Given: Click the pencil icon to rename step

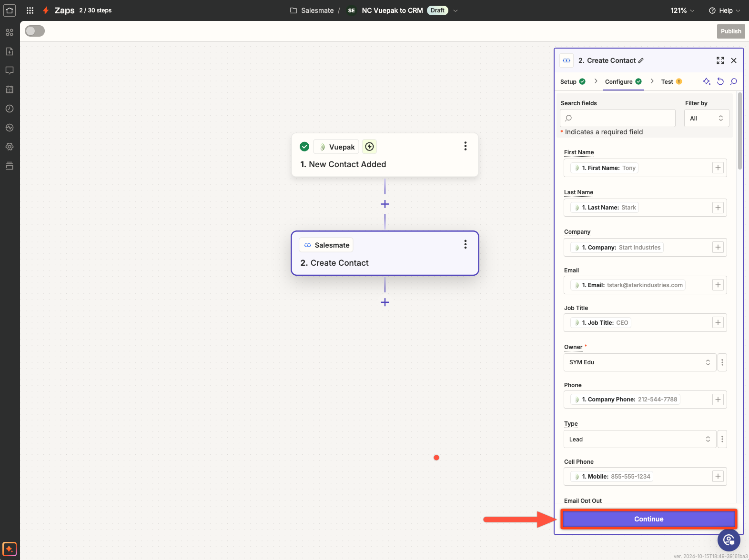Looking at the screenshot, I should [x=641, y=60].
